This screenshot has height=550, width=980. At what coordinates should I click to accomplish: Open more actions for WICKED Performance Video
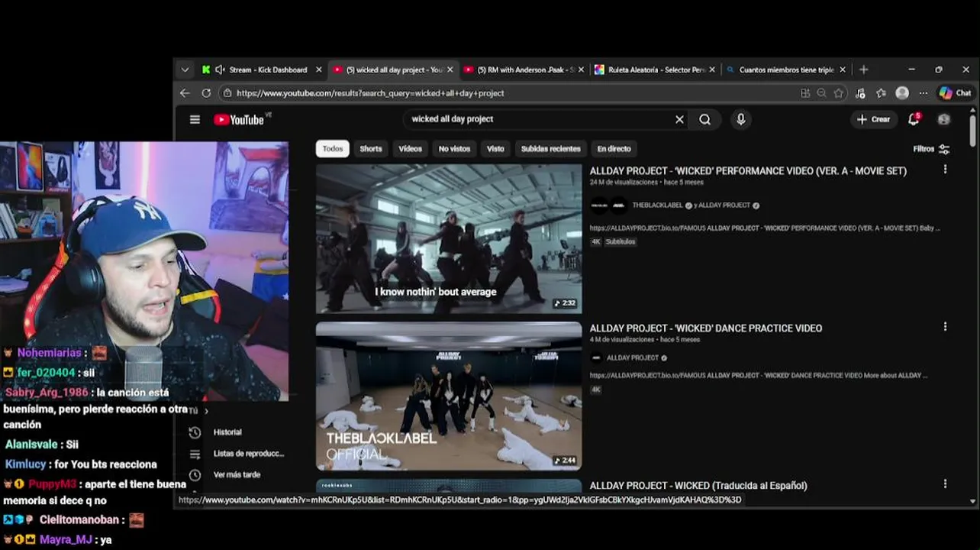point(945,170)
